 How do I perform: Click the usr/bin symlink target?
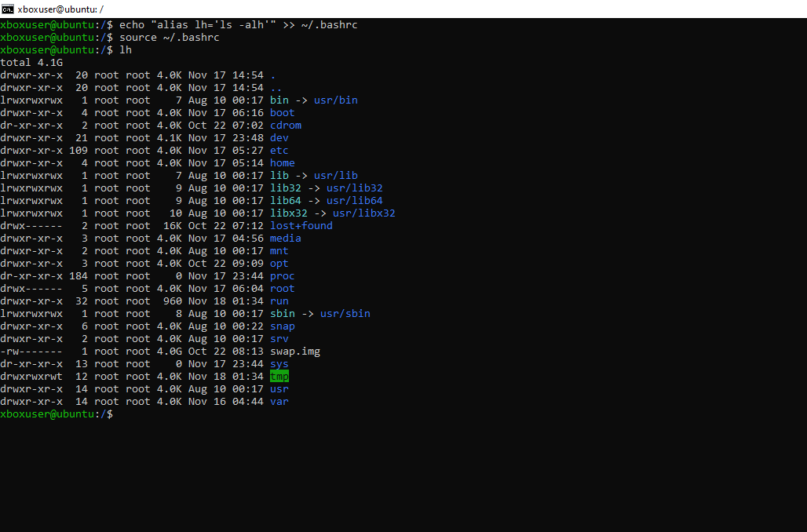(336, 100)
